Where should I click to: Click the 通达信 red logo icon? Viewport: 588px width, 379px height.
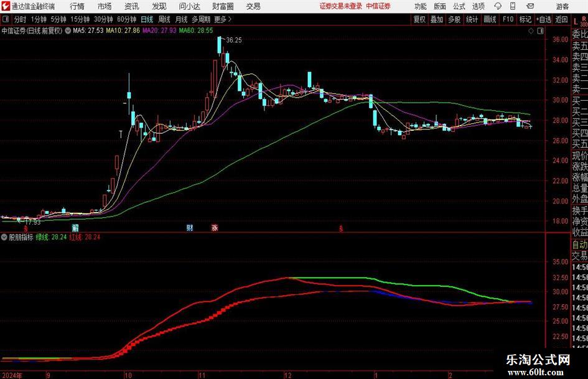(6, 6)
